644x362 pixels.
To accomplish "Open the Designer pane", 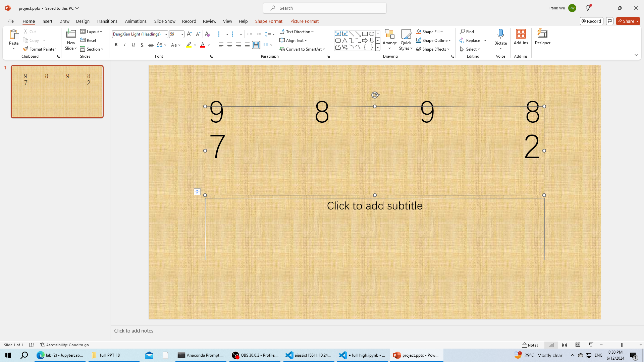I will (x=542, y=37).
